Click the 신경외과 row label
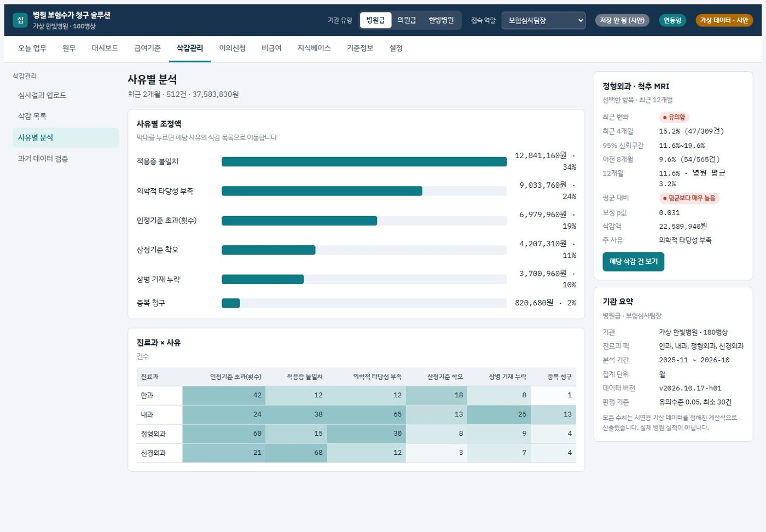This screenshot has width=766, height=532. pos(153,453)
